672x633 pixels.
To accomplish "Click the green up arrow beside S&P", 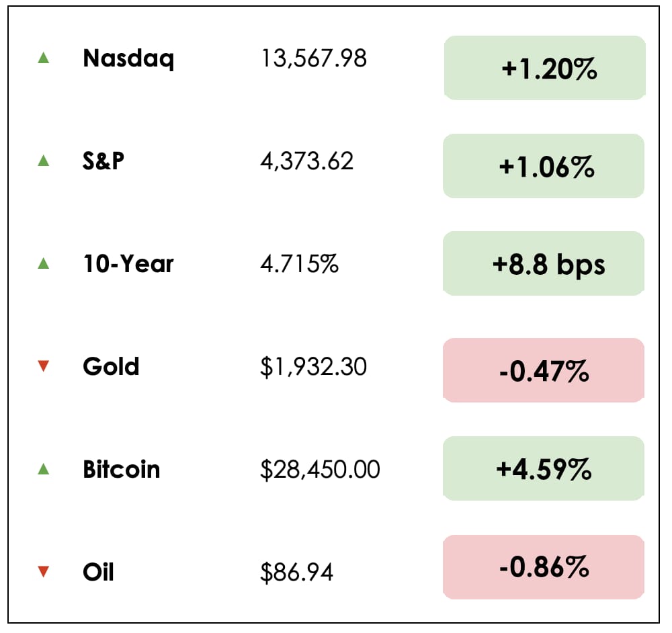I will [44, 161].
